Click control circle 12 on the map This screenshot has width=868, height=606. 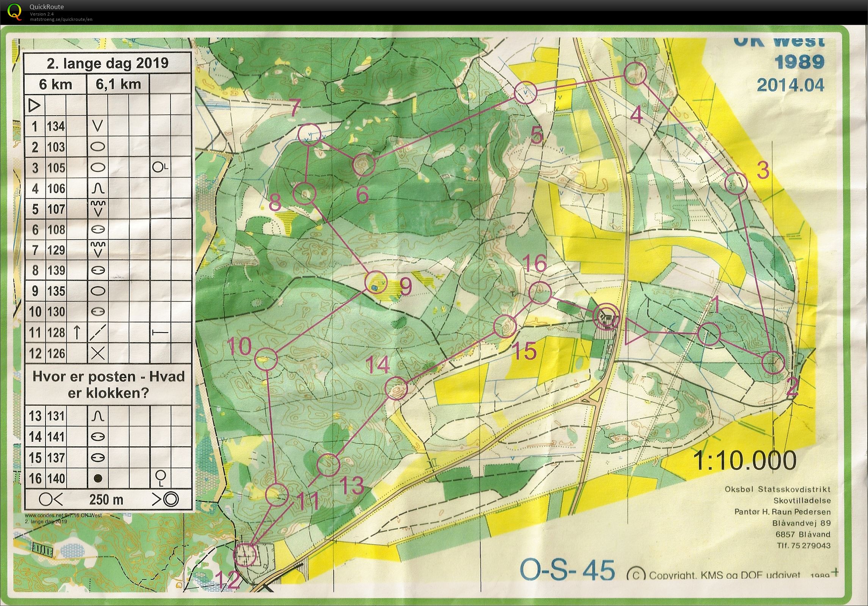(x=245, y=555)
